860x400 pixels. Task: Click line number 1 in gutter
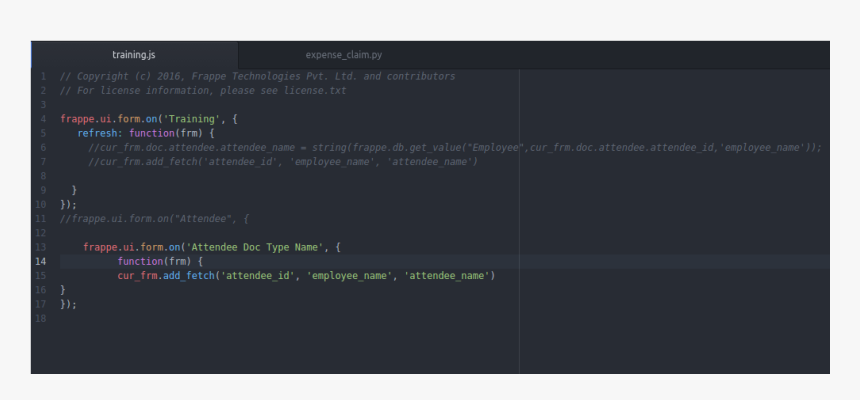pyautogui.click(x=43, y=76)
